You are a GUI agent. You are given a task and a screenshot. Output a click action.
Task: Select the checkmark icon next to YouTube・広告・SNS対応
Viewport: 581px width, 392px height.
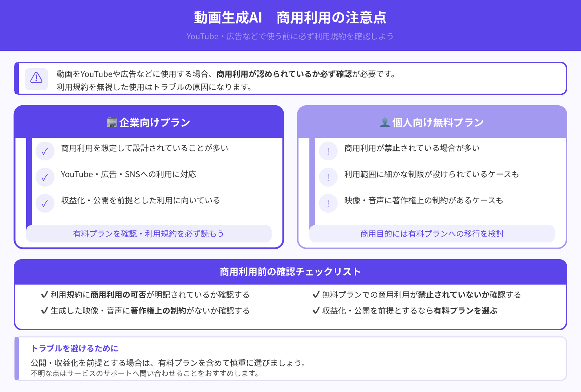click(45, 177)
